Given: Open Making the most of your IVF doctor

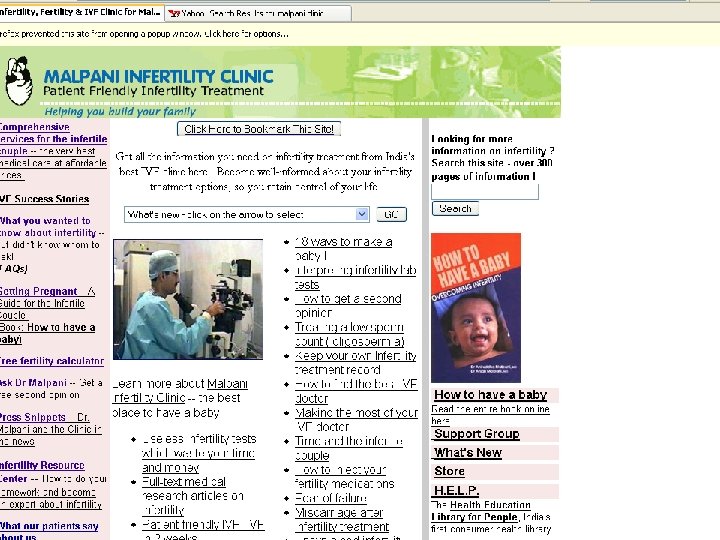Looking at the screenshot, I should 356,420.
